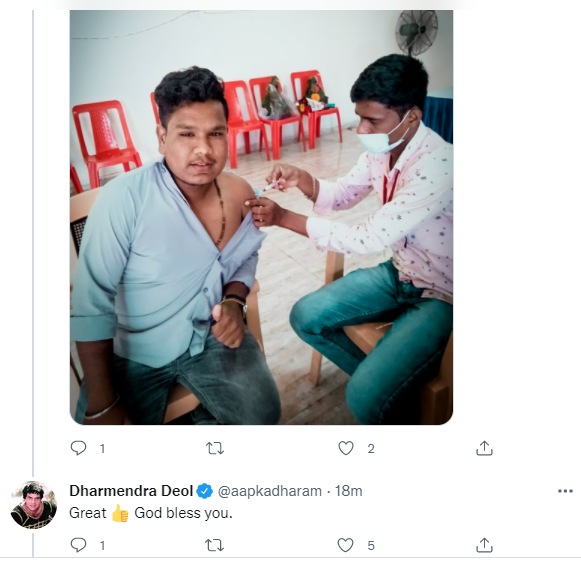Share Dharmendra Deol's reply tweet
The width and height of the screenshot is (581, 563).
pos(484,545)
